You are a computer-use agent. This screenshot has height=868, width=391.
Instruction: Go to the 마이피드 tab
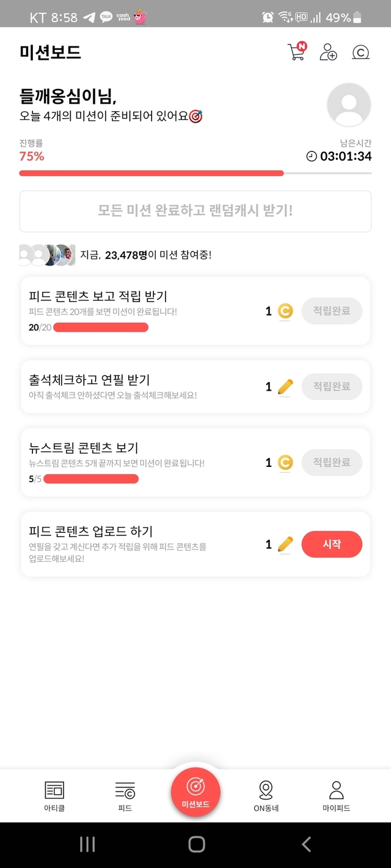336,795
